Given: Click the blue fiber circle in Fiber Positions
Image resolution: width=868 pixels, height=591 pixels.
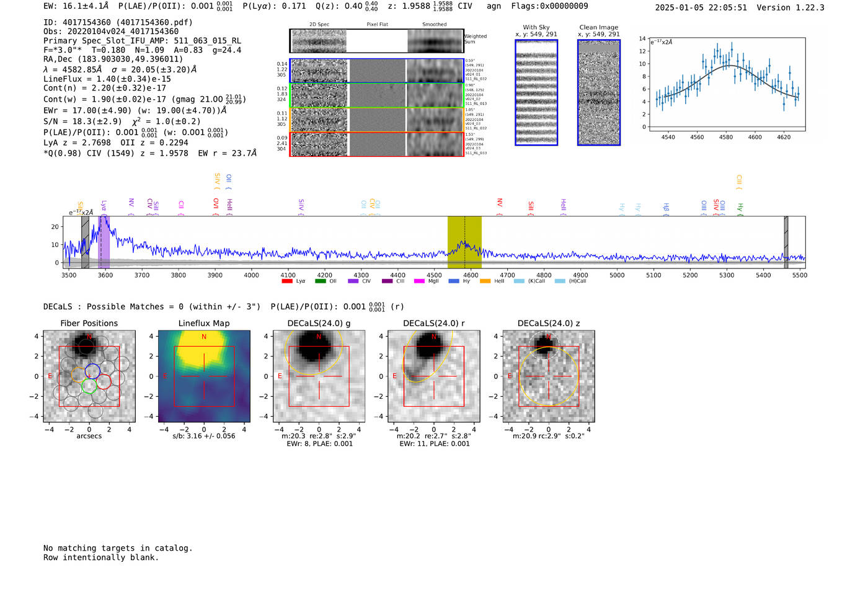Looking at the screenshot, I should [x=92, y=371].
